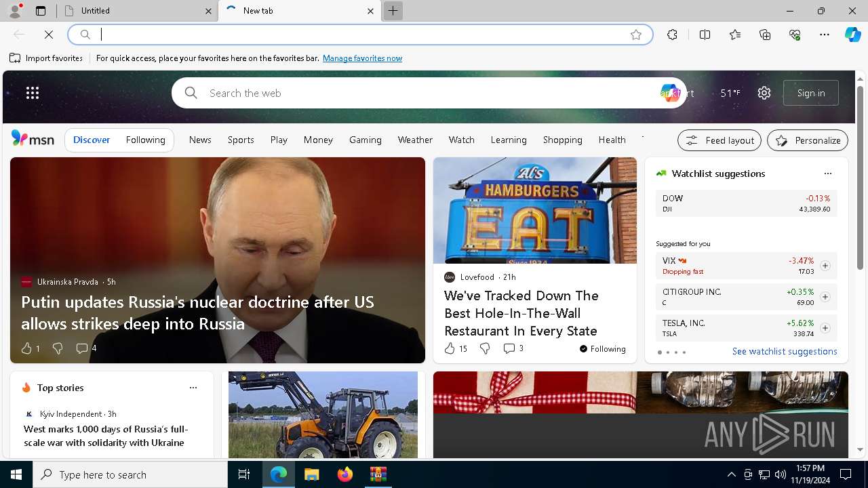Open the tractor photo article
The width and height of the screenshot is (868, 488).
pyautogui.click(x=323, y=415)
